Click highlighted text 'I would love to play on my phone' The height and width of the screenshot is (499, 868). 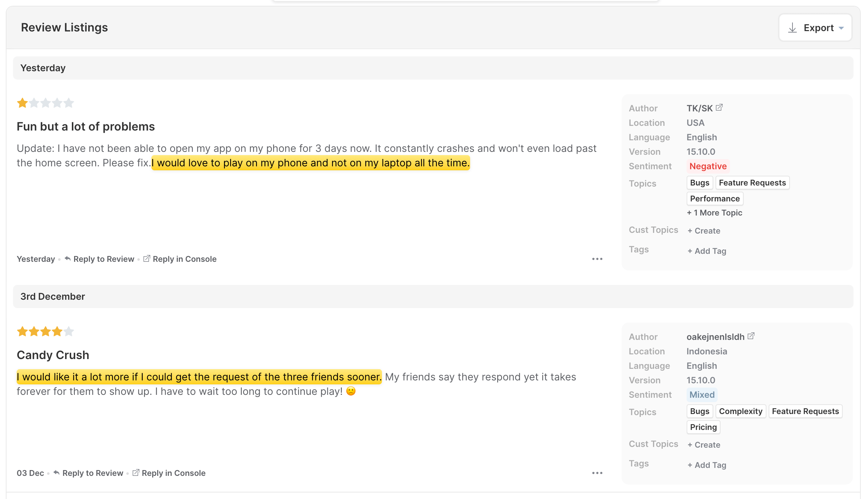(x=310, y=163)
